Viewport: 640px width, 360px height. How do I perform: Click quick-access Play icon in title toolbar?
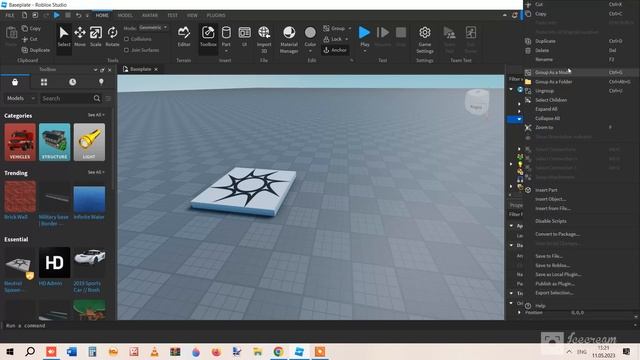point(57,15)
